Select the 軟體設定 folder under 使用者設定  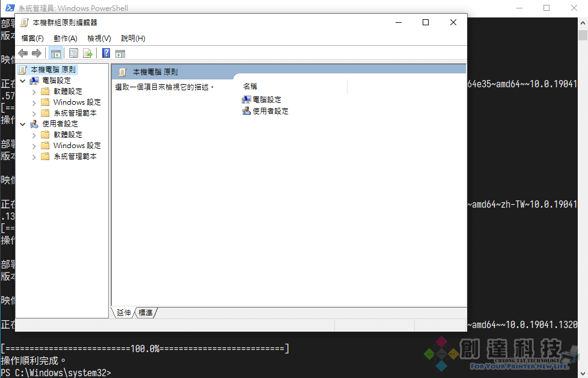coord(67,135)
